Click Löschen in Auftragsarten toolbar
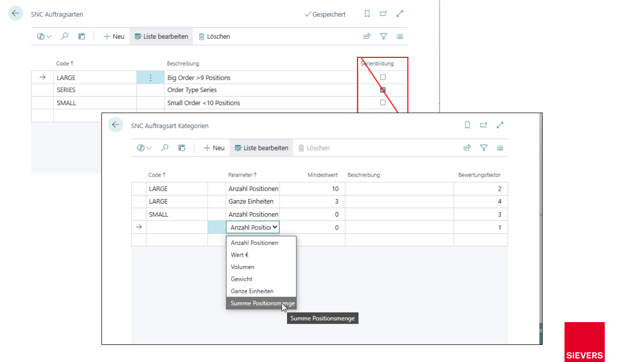The height and width of the screenshot is (362, 644). [214, 36]
